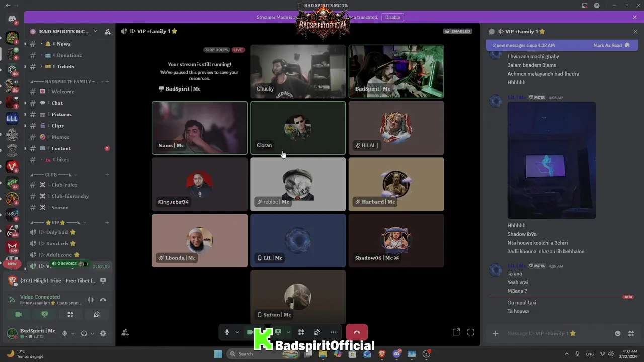Click Video Connected status link

(40, 297)
